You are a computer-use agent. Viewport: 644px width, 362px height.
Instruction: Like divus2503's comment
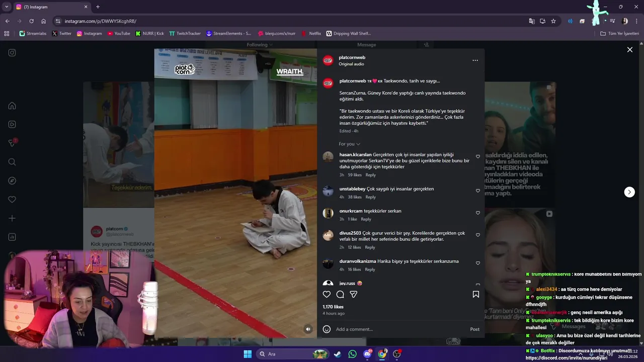(x=478, y=235)
